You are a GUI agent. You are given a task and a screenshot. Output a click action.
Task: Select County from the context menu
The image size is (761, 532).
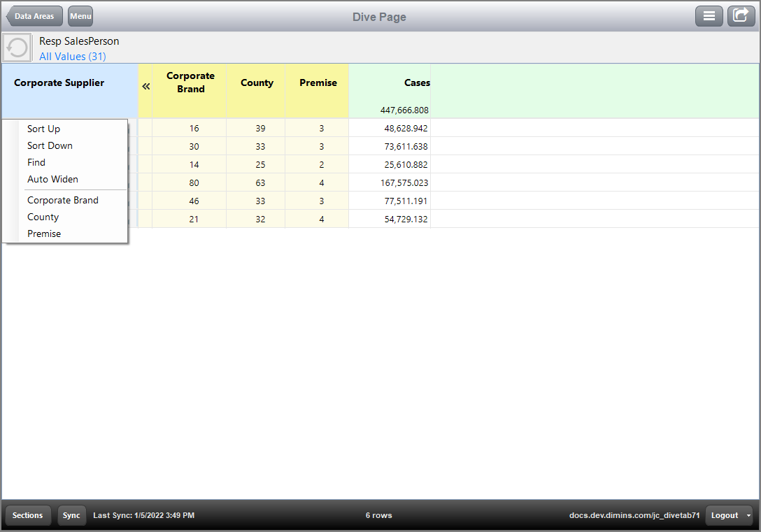click(x=42, y=217)
